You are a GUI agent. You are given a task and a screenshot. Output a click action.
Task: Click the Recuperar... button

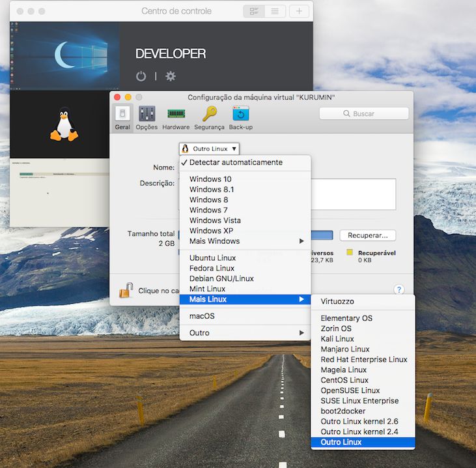coord(368,235)
